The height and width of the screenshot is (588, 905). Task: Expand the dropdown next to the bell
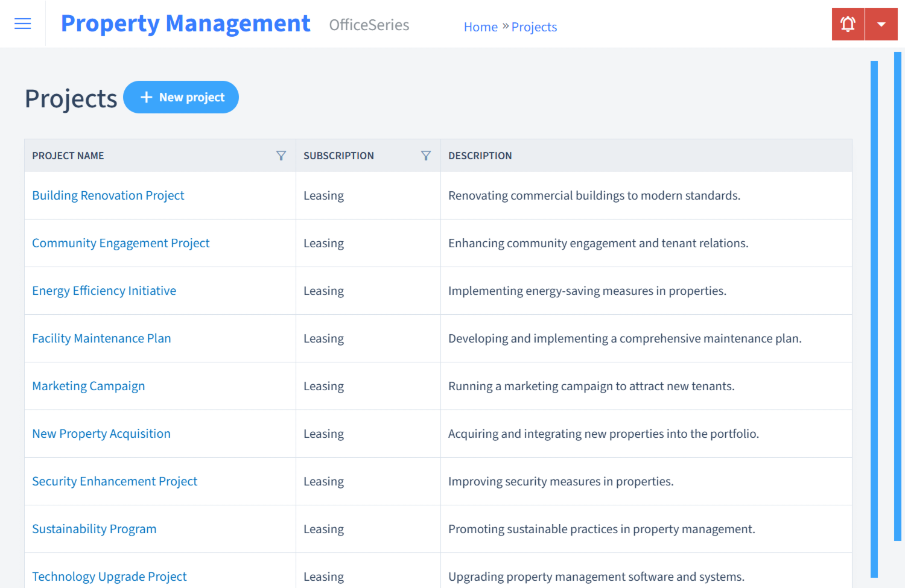[881, 24]
